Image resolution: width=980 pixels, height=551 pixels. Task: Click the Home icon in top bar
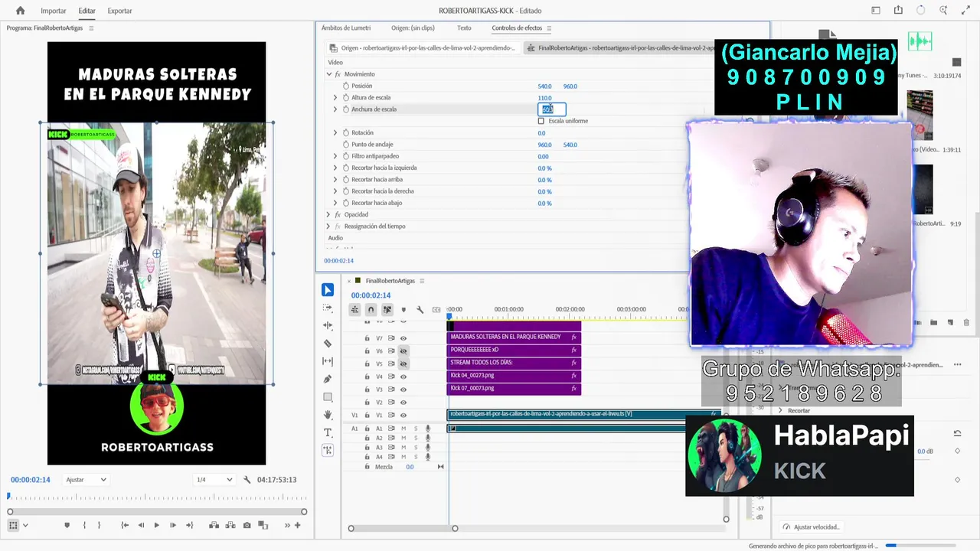20,11
